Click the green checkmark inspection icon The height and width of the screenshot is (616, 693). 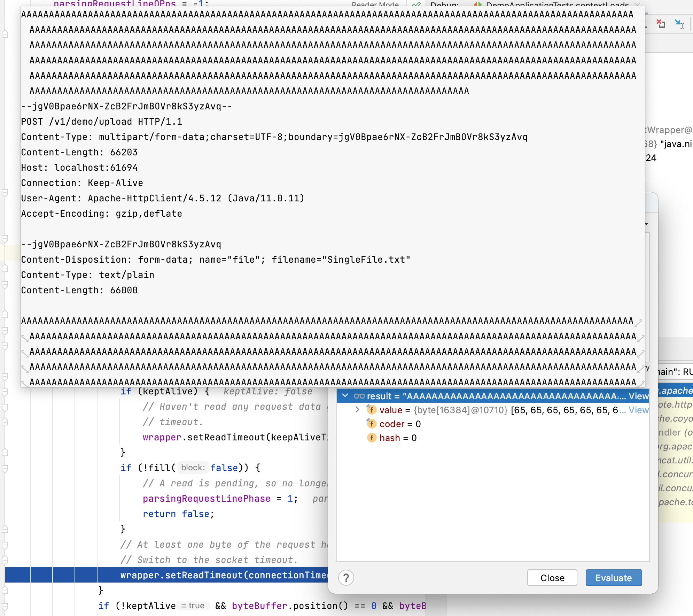pyautogui.click(x=416, y=5)
